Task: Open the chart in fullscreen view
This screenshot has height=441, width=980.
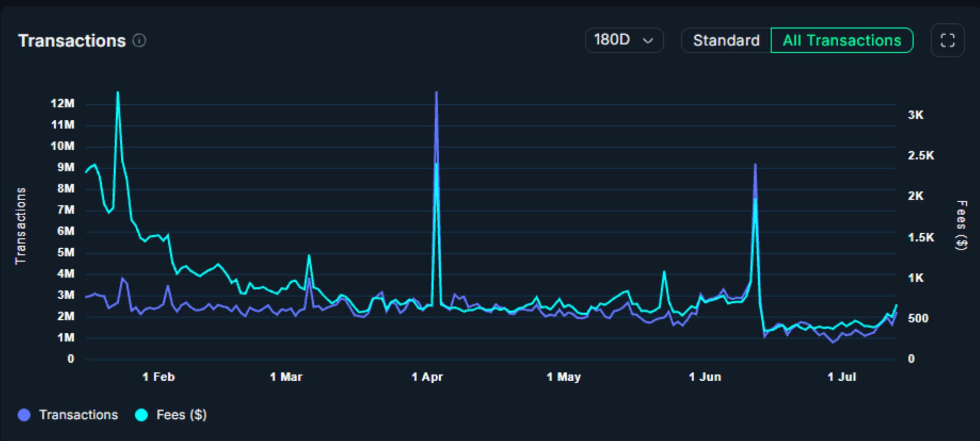Action: pos(947,41)
